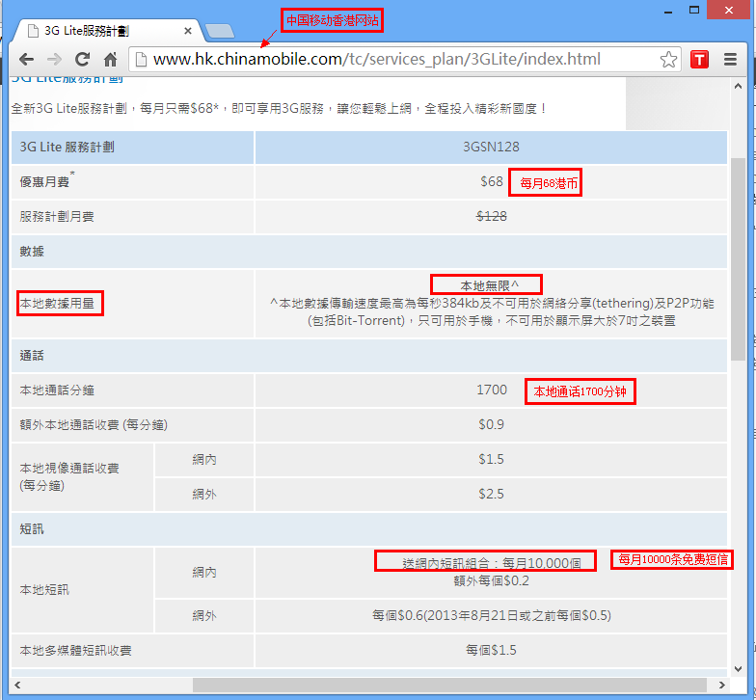This screenshot has height=700, width=756.
Task: Click the crossed-out $128 price
Action: pyautogui.click(x=492, y=216)
